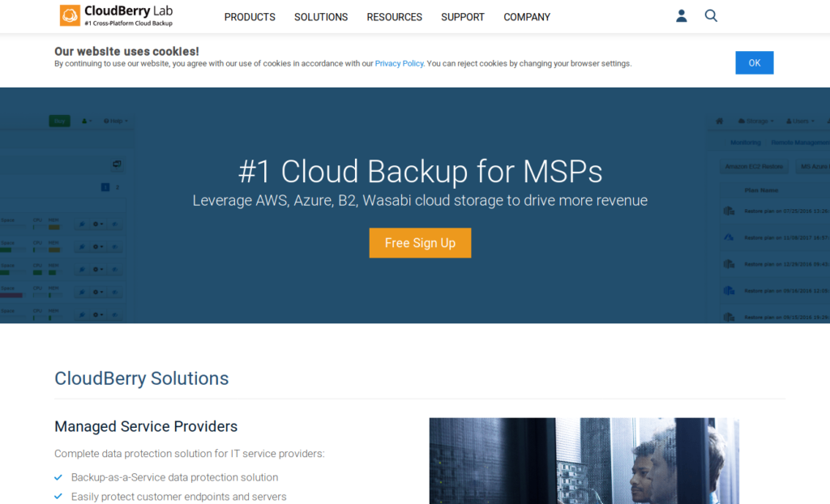Click 'Backup-as-a-Service data protection solution' list item

coord(175,477)
